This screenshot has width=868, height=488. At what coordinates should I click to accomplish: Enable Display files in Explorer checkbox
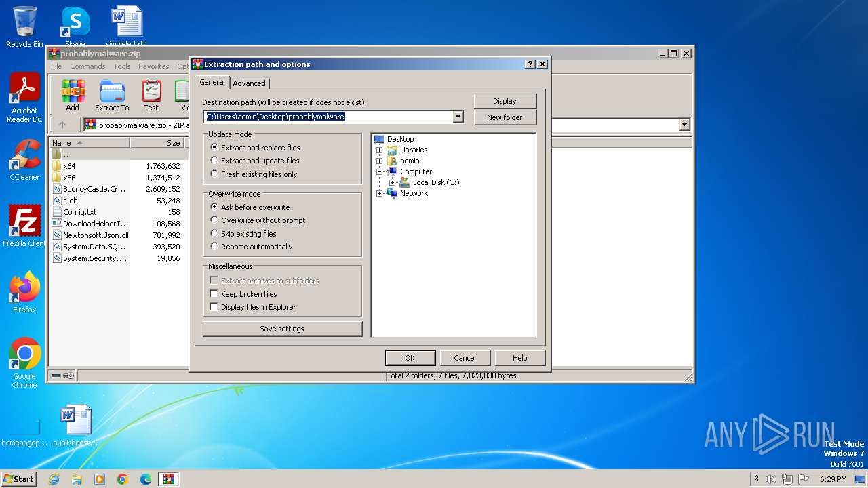pos(214,307)
